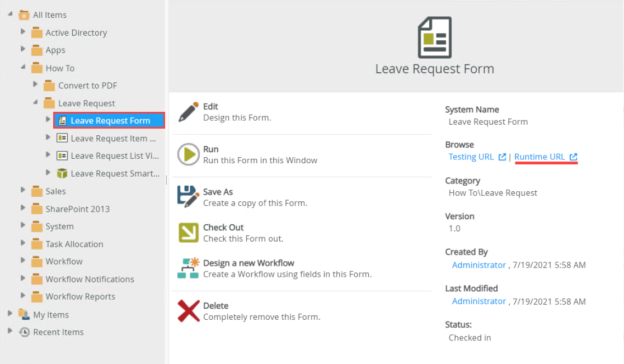Screen dimensions: 624x364
Task: Click the Leave Request SmartObject cube icon
Action: (x=62, y=173)
